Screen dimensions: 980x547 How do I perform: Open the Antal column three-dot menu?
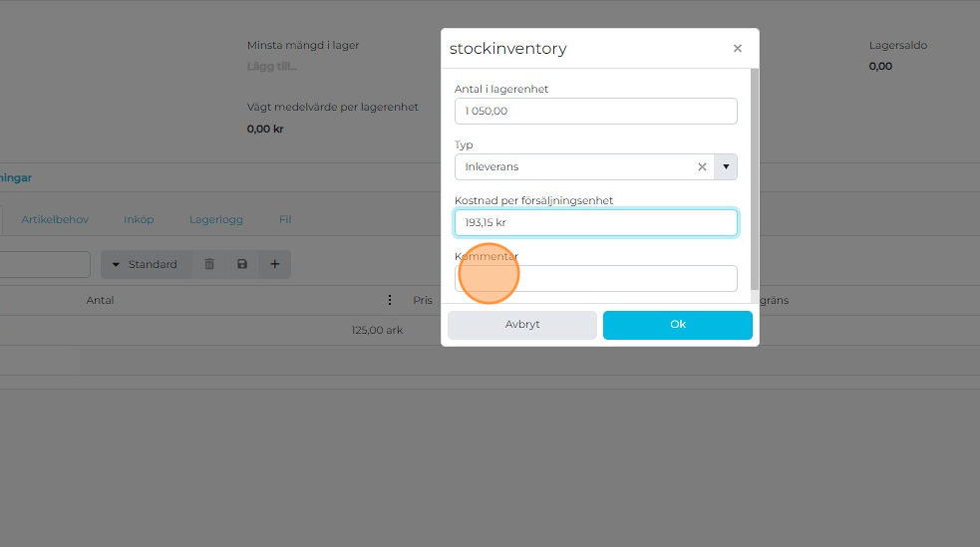[x=390, y=300]
